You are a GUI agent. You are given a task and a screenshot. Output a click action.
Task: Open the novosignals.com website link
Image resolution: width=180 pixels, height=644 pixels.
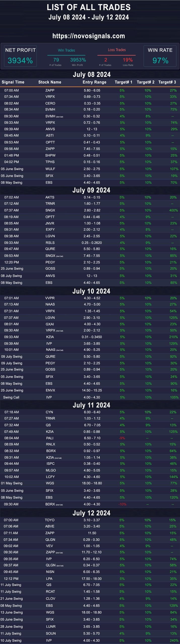(x=89, y=36)
